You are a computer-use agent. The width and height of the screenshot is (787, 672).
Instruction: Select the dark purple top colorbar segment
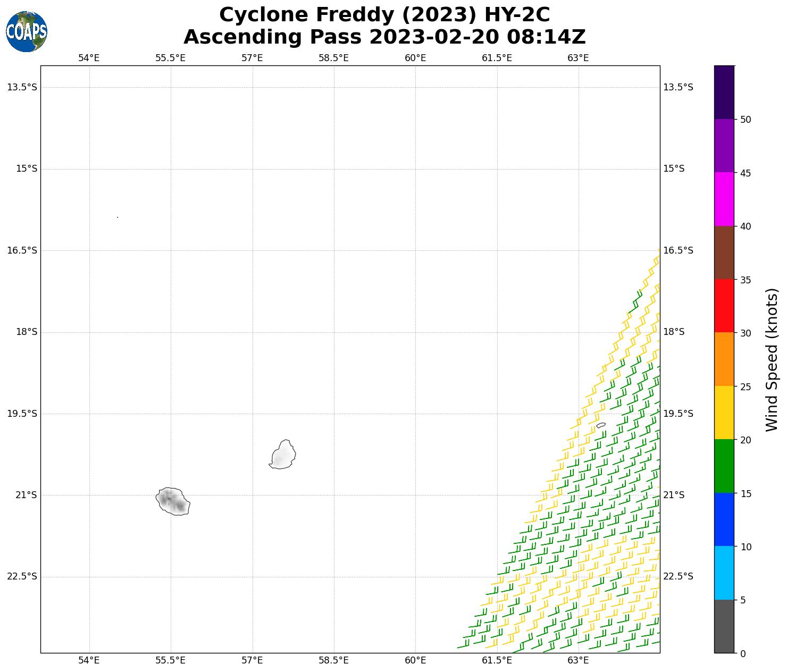pos(724,92)
